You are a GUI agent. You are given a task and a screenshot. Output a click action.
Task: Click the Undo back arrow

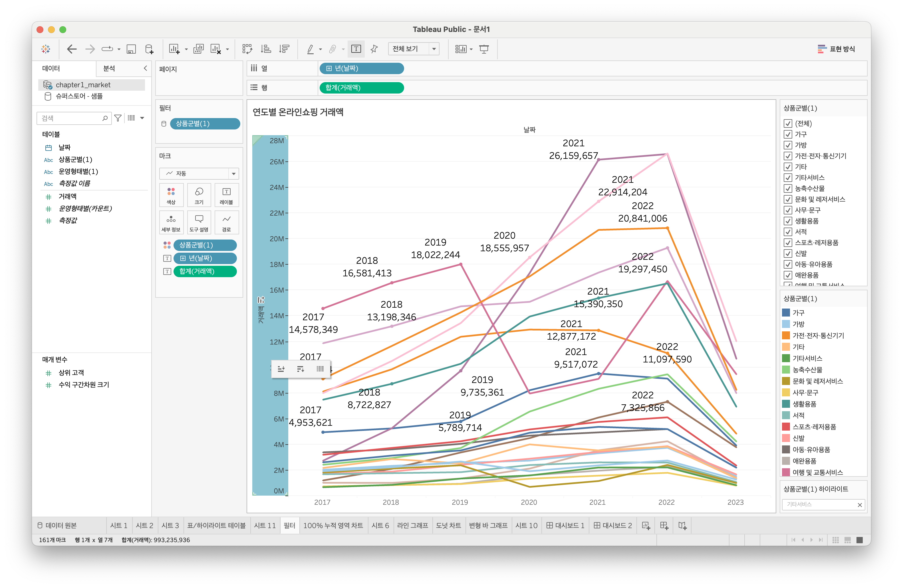coord(72,49)
